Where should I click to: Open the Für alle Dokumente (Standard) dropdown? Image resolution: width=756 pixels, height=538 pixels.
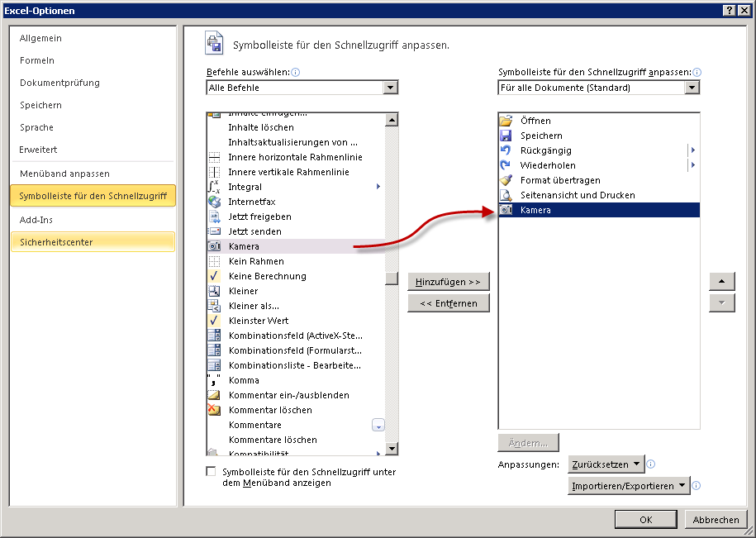692,88
